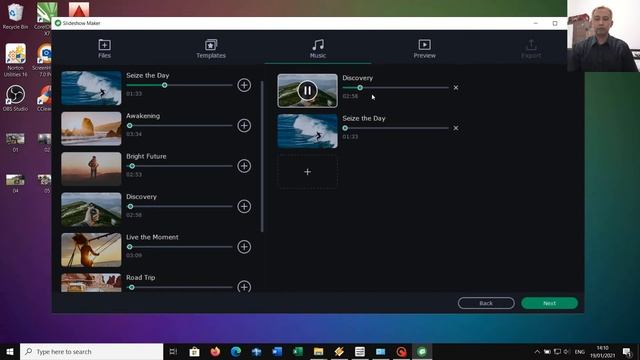The image size is (640, 360).
Task: Open Excel from the taskbar
Action: tap(298, 351)
